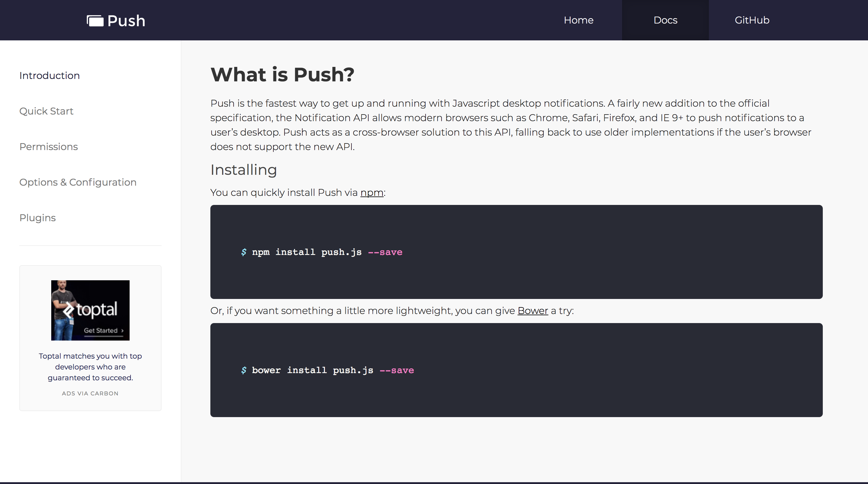Switch to the Docs tab
Screen dimensions: 868x484
click(x=665, y=20)
